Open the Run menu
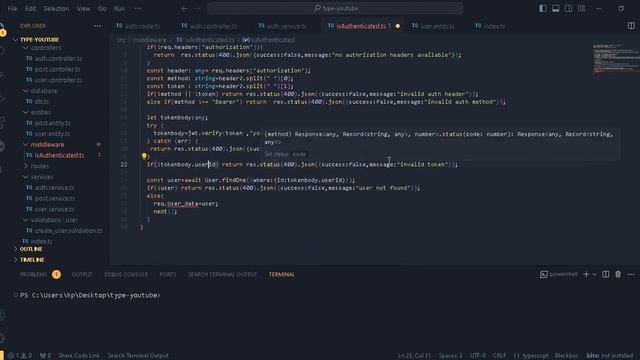 119,8
